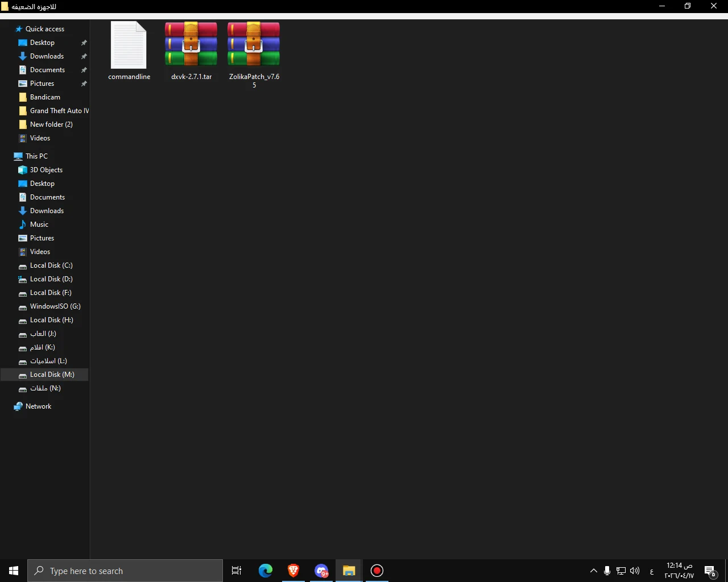This screenshot has width=728, height=582.
Task: Click the Bandicam recorder taskbar icon
Action: point(377,571)
